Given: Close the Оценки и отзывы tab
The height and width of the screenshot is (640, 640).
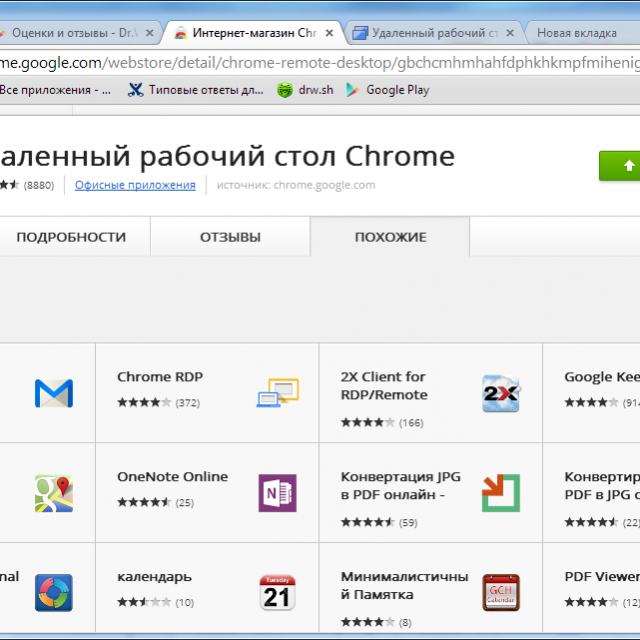Looking at the screenshot, I should pyautogui.click(x=150, y=33).
